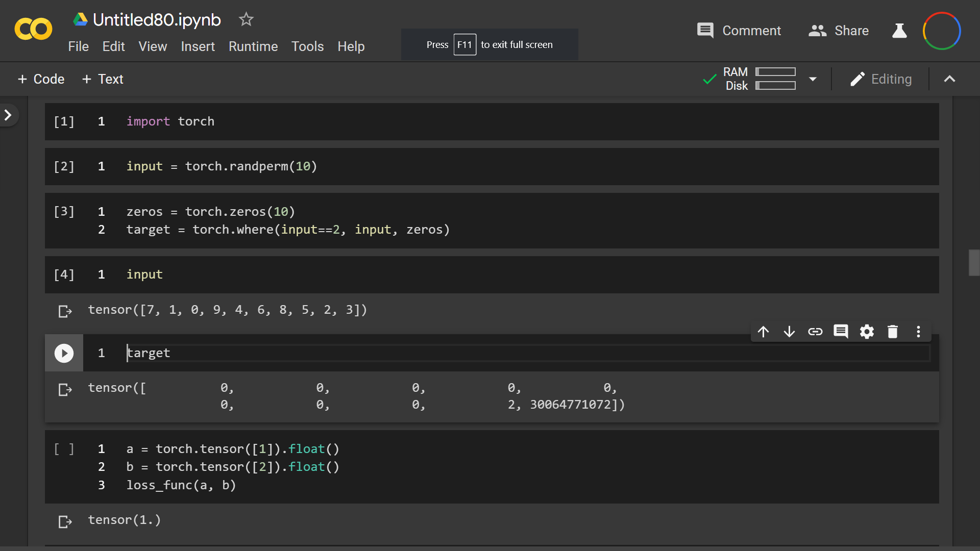This screenshot has height=551, width=980.
Task: Click the input tensor output line
Action: [228, 310]
